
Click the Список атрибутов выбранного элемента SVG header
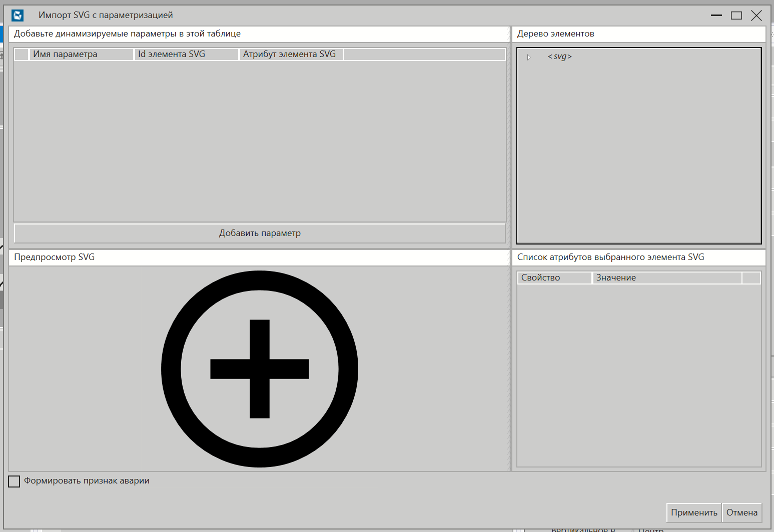(x=610, y=257)
